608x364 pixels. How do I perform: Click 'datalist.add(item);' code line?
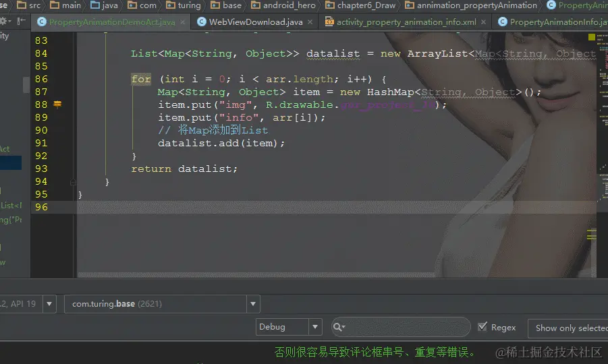221,144
